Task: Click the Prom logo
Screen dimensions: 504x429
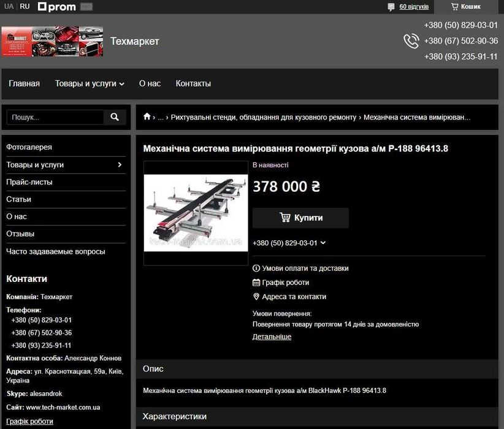Action: [57, 6]
